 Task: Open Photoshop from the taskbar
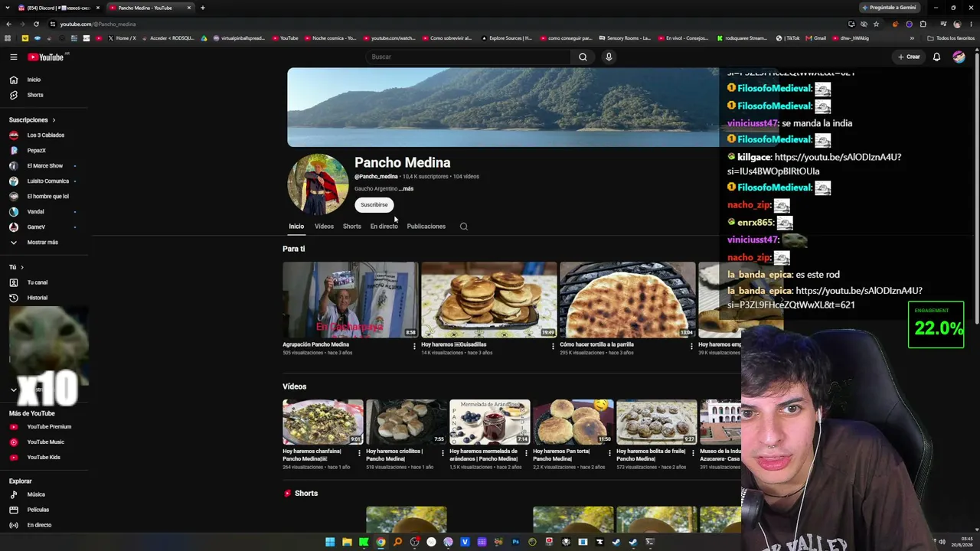click(x=515, y=542)
